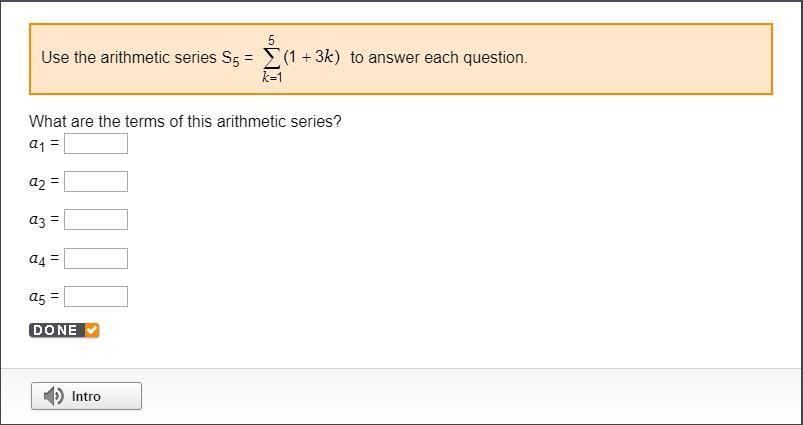Click the a5 term label
The image size is (803, 425).
(x=38, y=297)
